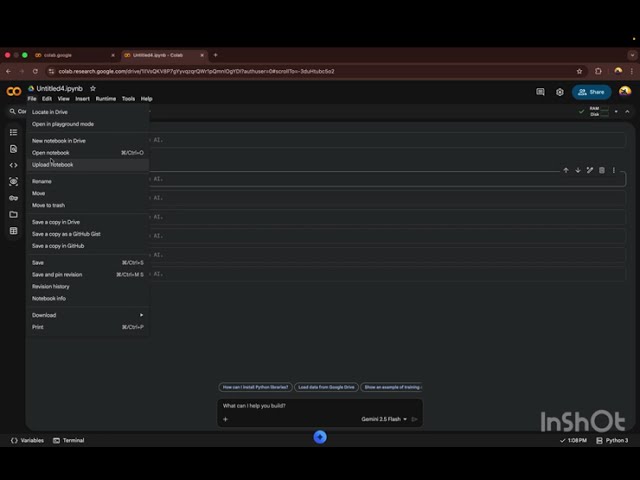Open the comments icon in header
640x480 pixels.
point(540,92)
